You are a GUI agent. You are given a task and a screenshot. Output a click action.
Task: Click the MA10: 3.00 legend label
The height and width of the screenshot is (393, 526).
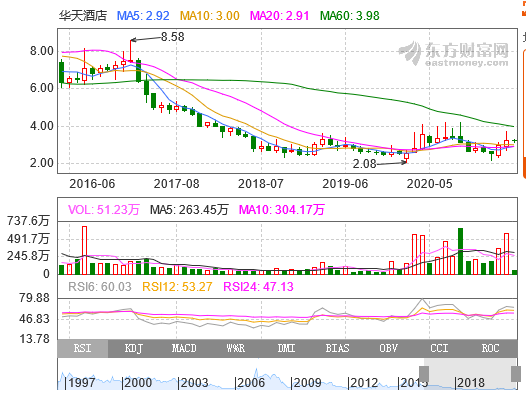[210, 16]
